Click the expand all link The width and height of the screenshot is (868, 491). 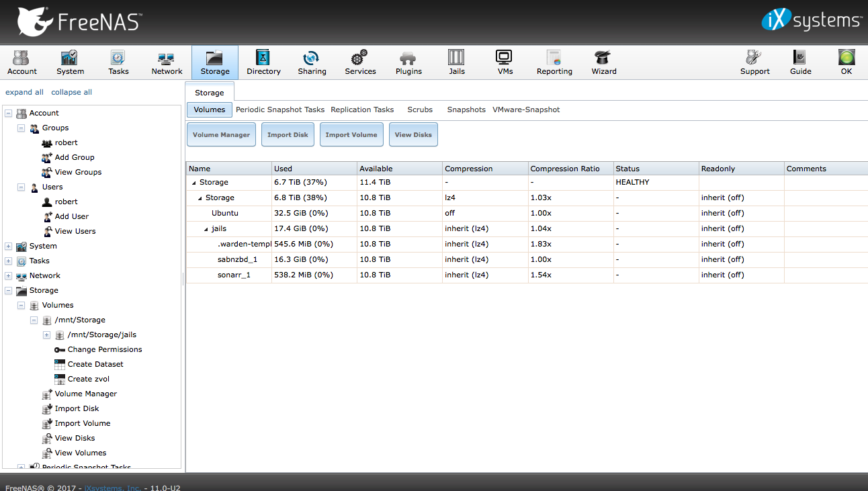[x=24, y=92]
